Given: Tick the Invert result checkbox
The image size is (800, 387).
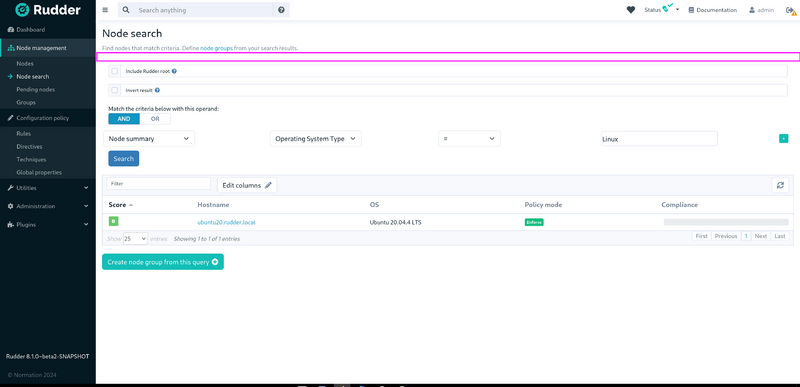Looking at the screenshot, I should (x=114, y=90).
